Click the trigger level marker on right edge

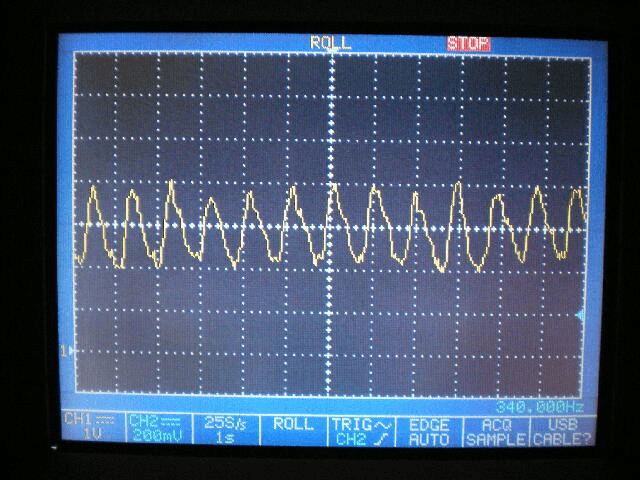click(x=580, y=315)
